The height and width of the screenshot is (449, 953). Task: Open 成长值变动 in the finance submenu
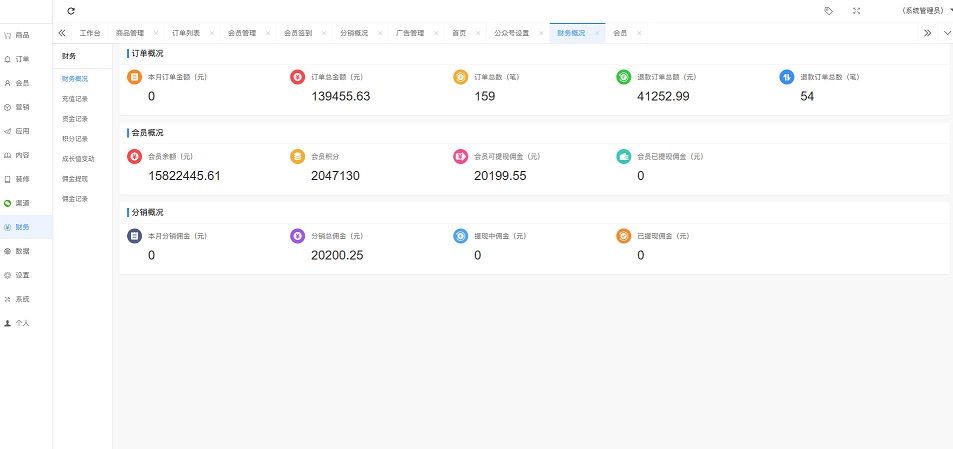pos(78,159)
